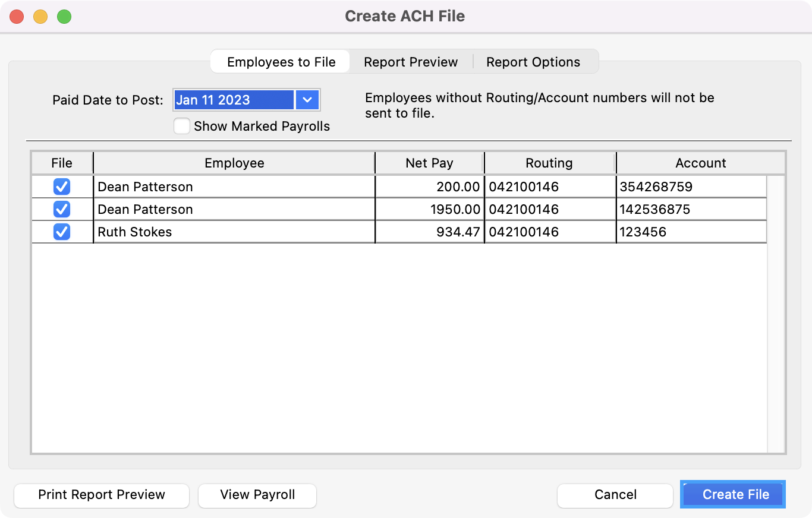Uncheck File box for Dean Patterson 200.00
The width and height of the screenshot is (812, 518).
[62, 187]
